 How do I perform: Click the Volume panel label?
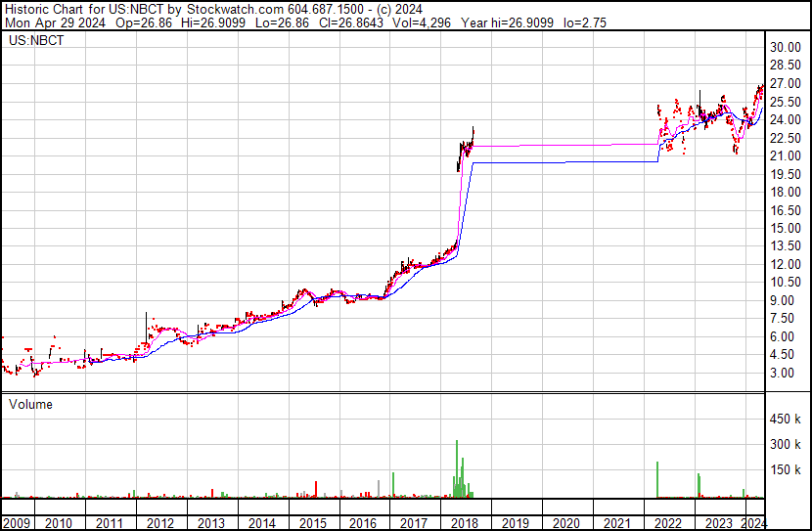(x=30, y=404)
